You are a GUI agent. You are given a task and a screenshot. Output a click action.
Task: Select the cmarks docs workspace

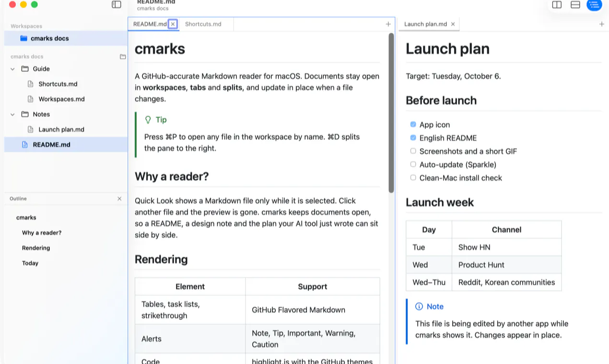[66, 38]
